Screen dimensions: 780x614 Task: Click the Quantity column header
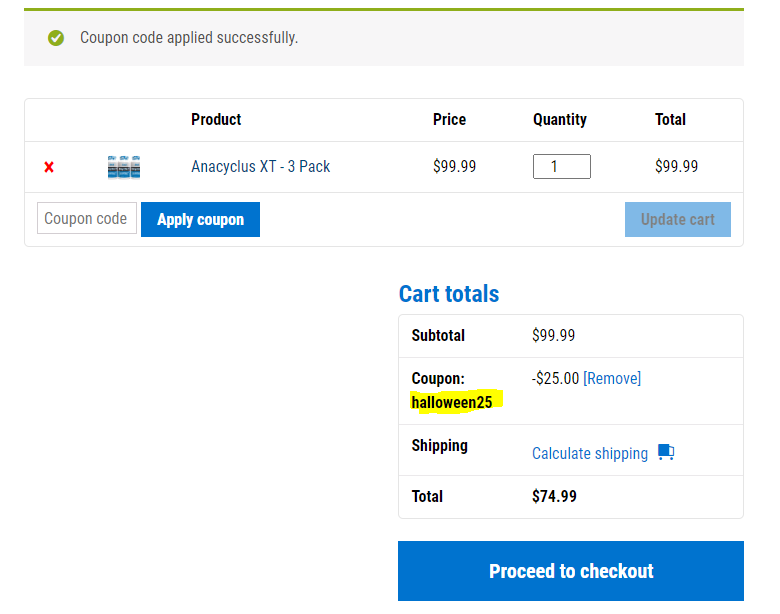[x=560, y=119]
